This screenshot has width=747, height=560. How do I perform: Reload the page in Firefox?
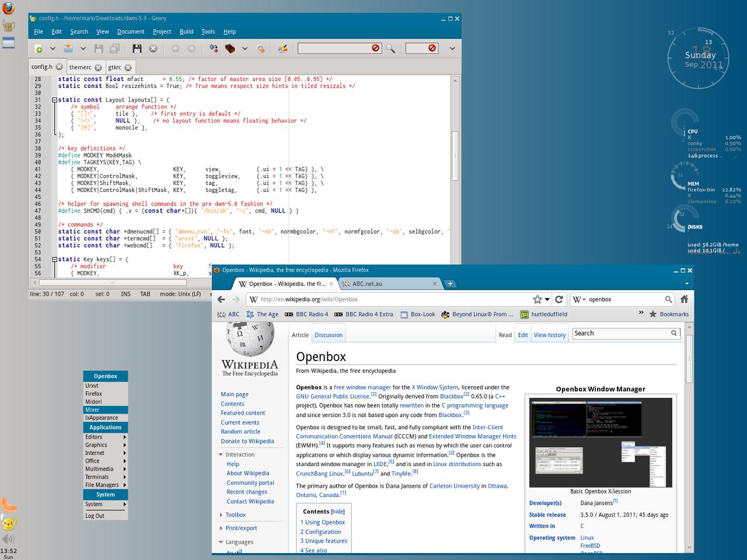[x=559, y=299]
